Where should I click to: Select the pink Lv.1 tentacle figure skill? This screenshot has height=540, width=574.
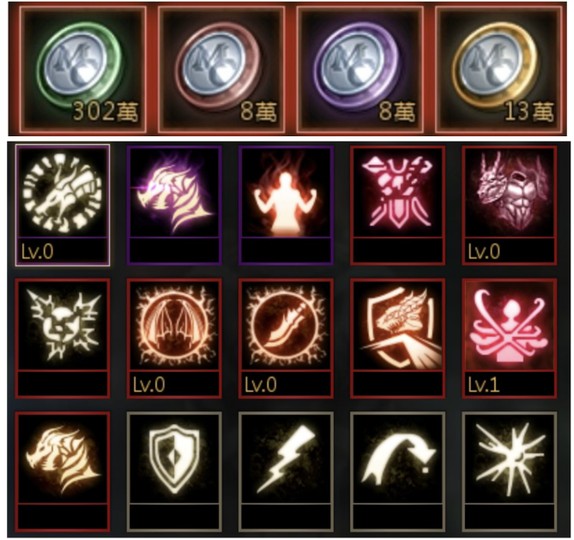pyautogui.click(x=510, y=338)
